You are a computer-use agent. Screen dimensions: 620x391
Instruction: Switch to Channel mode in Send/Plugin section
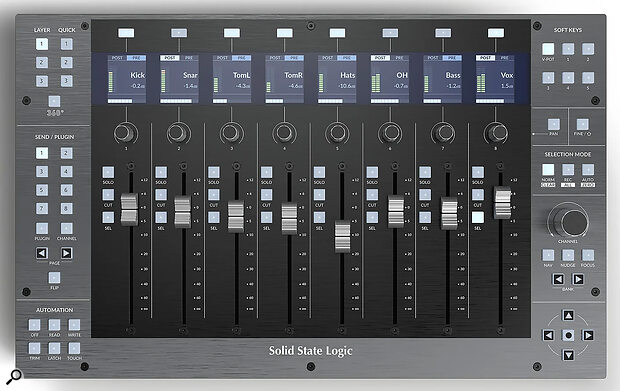pos(66,229)
